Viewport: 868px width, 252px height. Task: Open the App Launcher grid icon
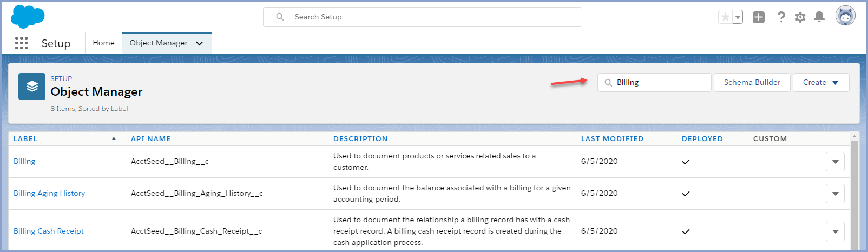click(21, 43)
